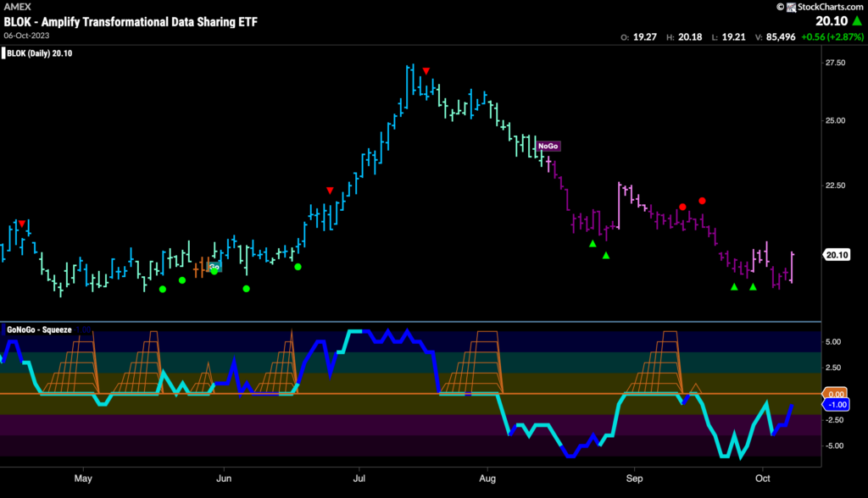Click the first green up-triangle in late September

[x=734, y=286]
